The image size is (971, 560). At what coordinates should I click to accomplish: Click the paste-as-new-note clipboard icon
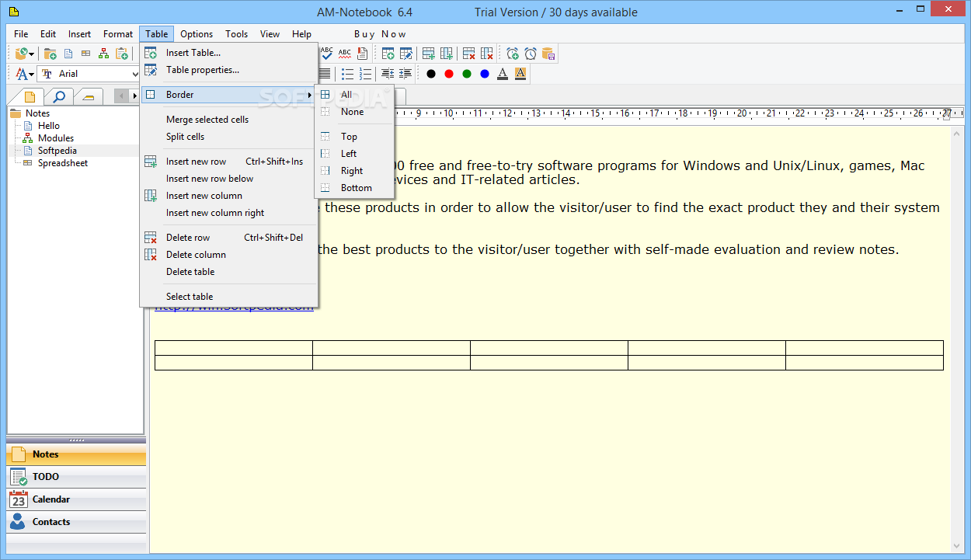122,54
